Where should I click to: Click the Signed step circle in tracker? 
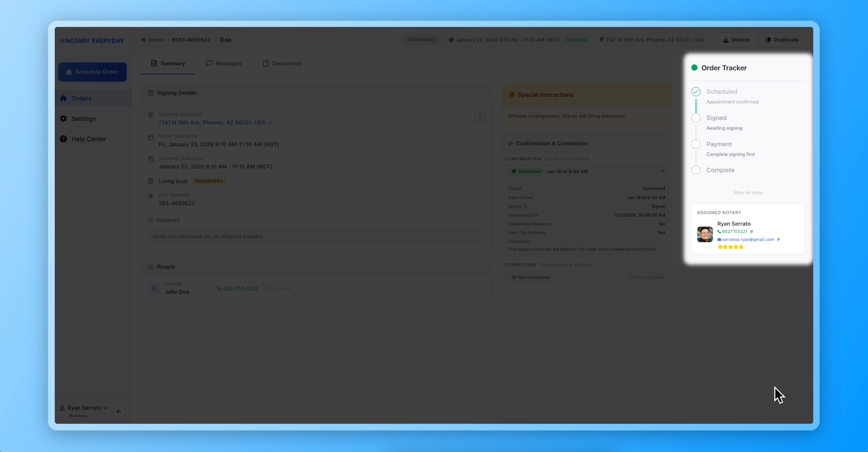click(x=696, y=118)
